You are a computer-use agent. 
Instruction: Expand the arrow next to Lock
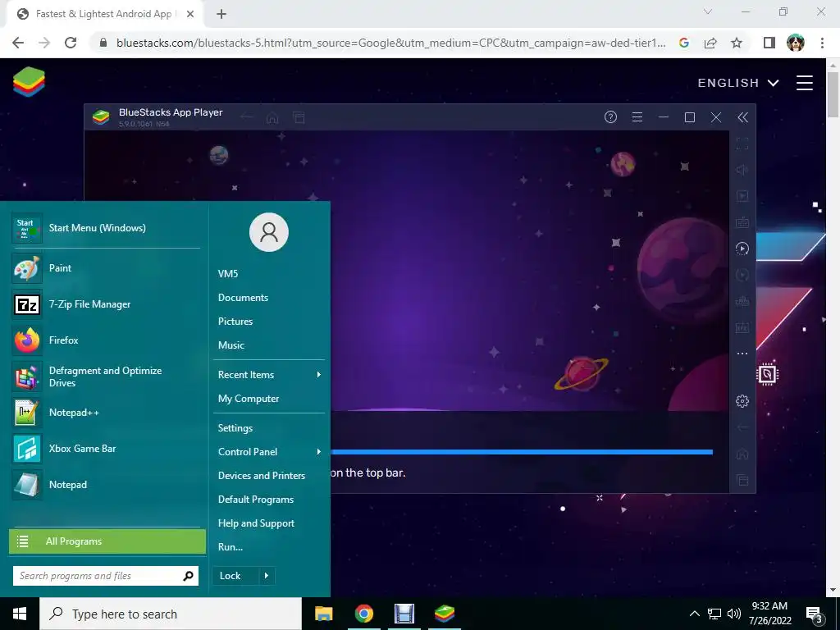coord(267,576)
